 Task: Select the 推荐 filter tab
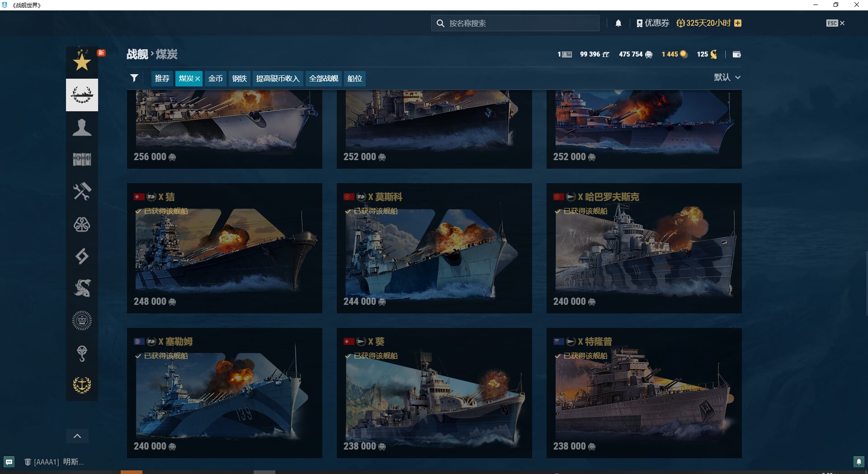pyautogui.click(x=162, y=78)
